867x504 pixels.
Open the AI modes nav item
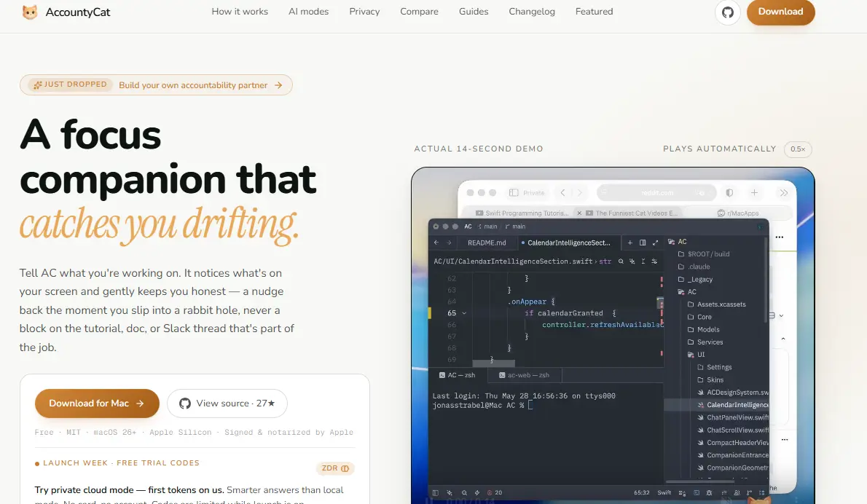point(308,12)
